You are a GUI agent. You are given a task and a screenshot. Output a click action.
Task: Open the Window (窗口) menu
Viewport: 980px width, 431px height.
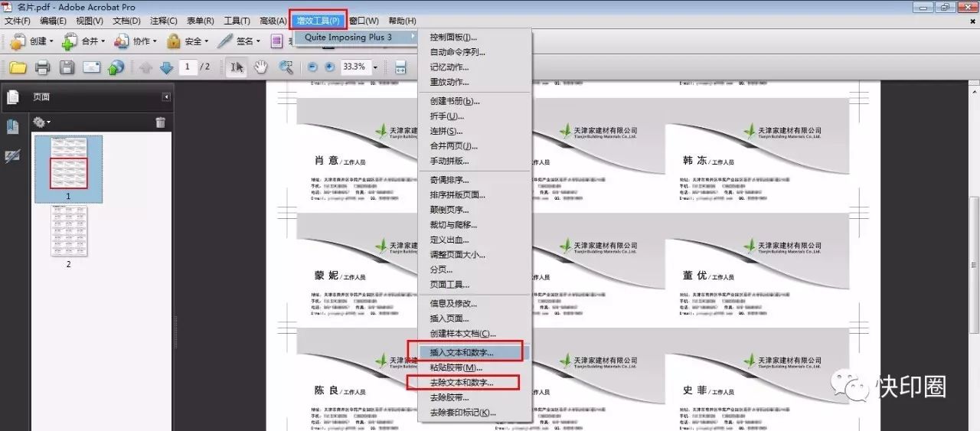(x=364, y=21)
